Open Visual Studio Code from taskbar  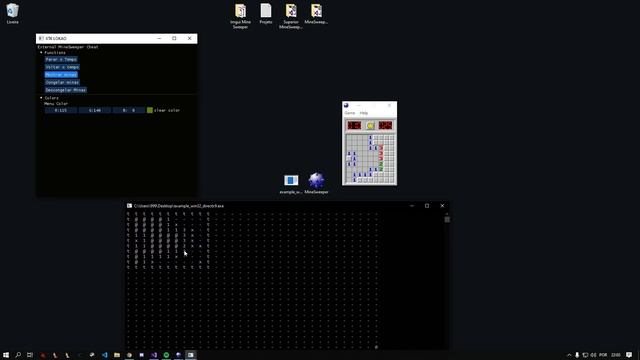coord(104,355)
